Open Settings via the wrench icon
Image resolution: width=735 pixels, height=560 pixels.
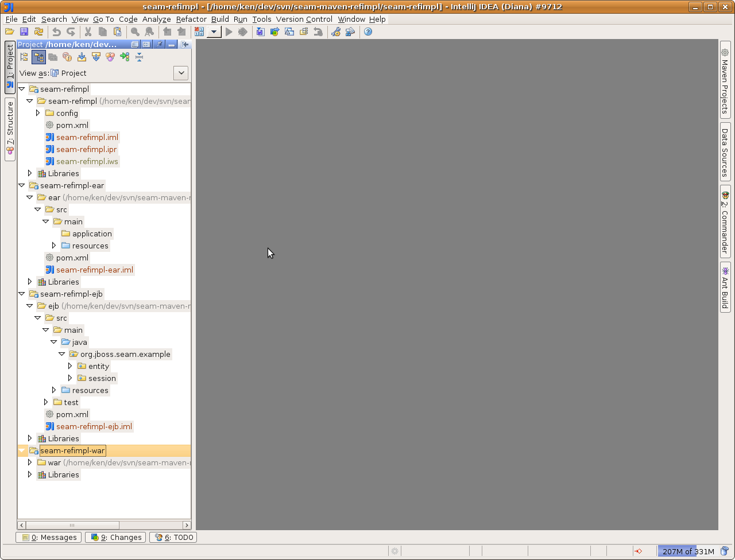[x=336, y=32]
